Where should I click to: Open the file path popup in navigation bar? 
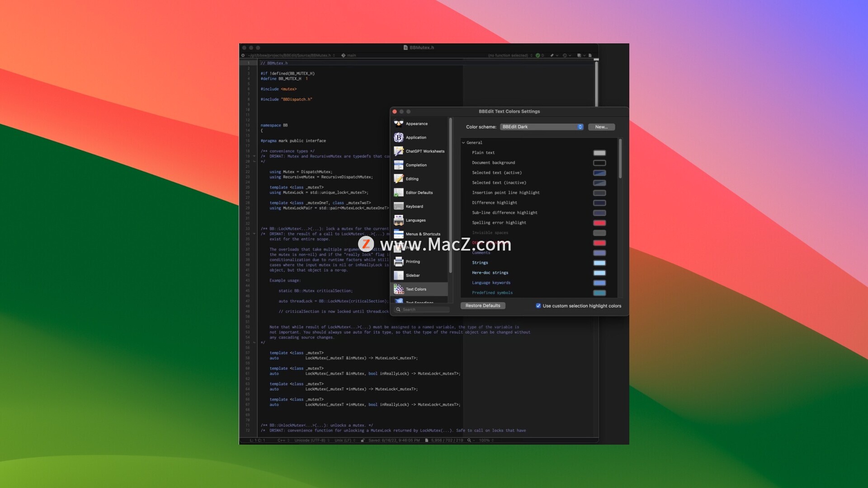click(x=291, y=56)
